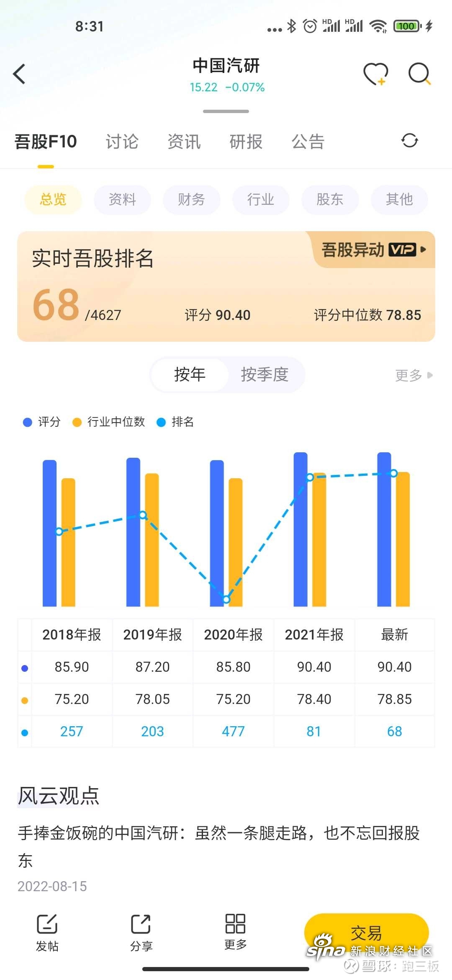The image size is (452, 980).
Task: Tap the Wi-Fi status icon
Action: (x=378, y=26)
